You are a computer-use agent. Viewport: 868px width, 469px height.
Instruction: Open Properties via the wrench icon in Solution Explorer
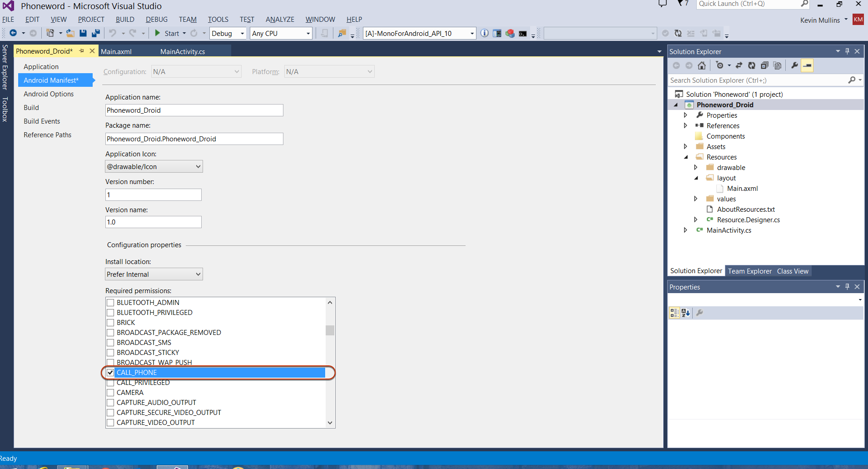[794, 65]
